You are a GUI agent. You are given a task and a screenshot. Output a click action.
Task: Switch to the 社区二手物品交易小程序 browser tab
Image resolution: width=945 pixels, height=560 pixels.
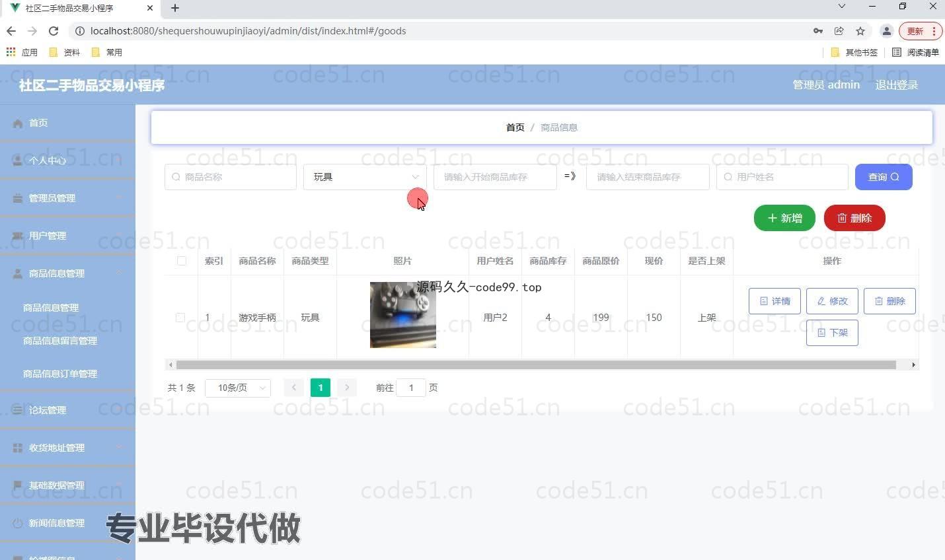pos(79,9)
